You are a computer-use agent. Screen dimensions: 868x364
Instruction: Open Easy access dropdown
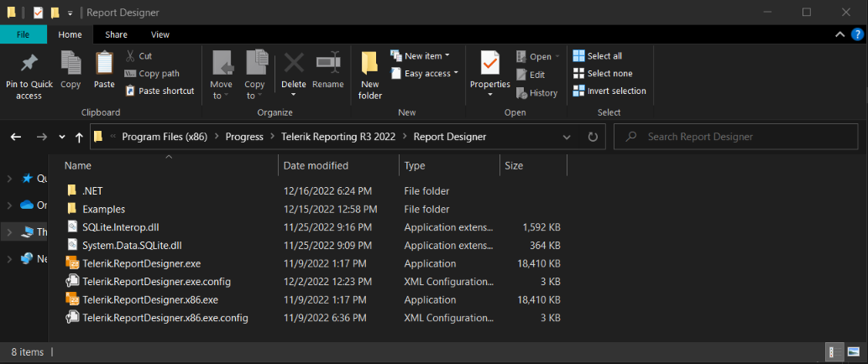[425, 74]
